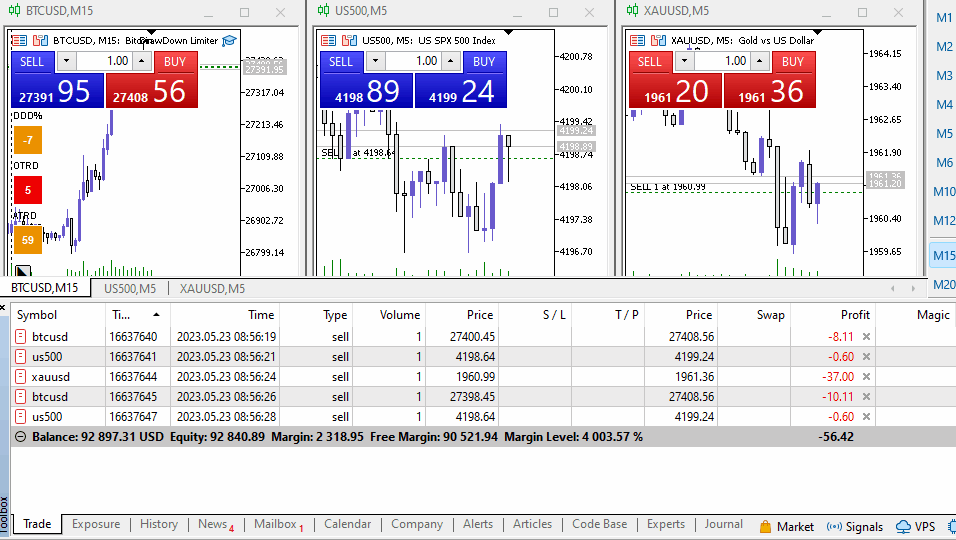Toggle one-click trading panel icon on US500 chart
The image size is (956, 540).
(x=329, y=40)
